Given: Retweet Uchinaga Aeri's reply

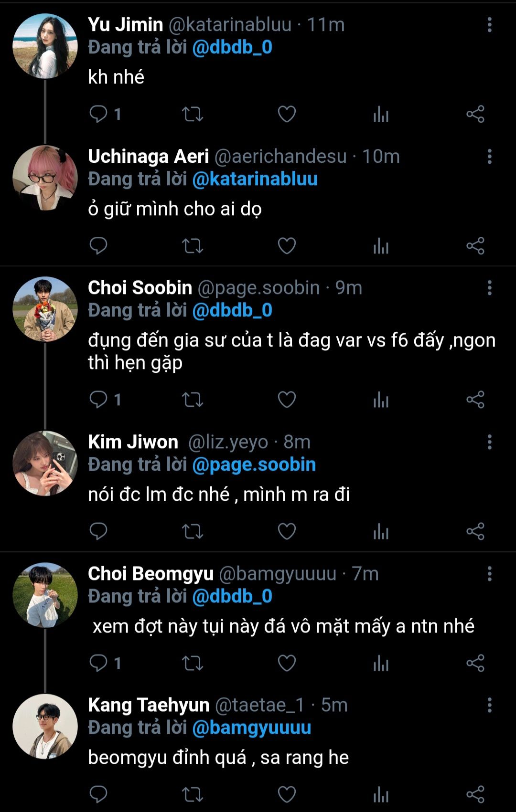Looking at the screenshot, I should 193,246.
